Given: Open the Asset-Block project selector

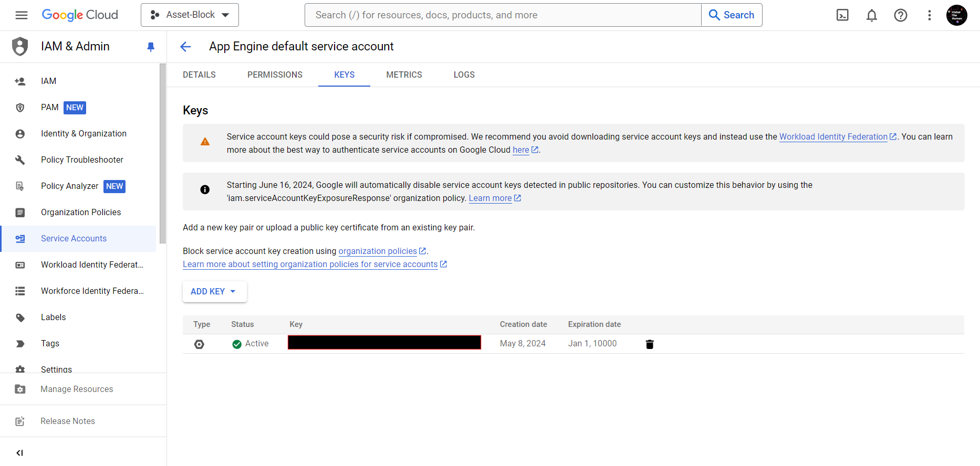Looking at the screenshot, I should coord(190,15).
